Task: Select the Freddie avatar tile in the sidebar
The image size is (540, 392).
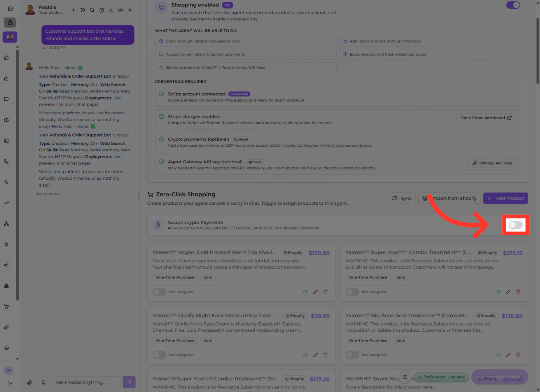Action: point(10,37)
